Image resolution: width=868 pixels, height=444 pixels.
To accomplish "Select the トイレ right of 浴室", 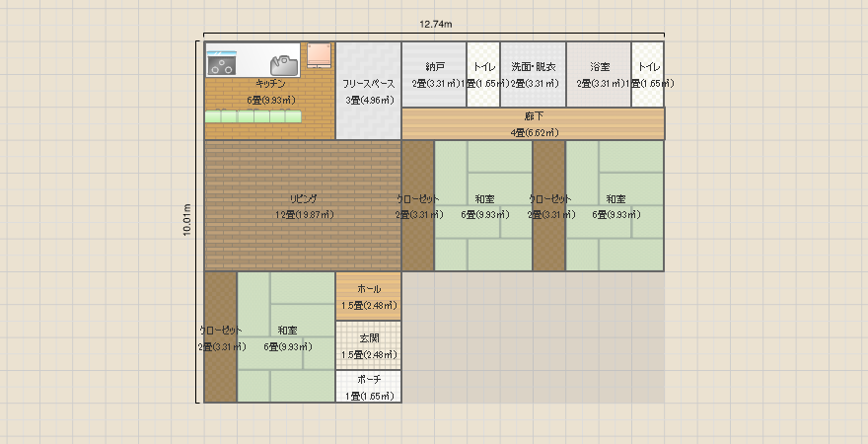I will click(x=648, y=74).
